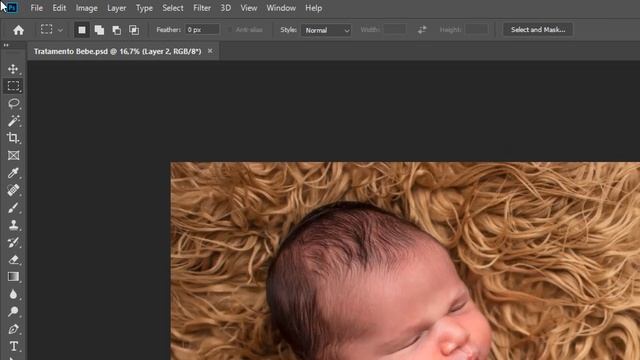Open the Layer menu
640x360 pixels.
click(x=116, y=8)
